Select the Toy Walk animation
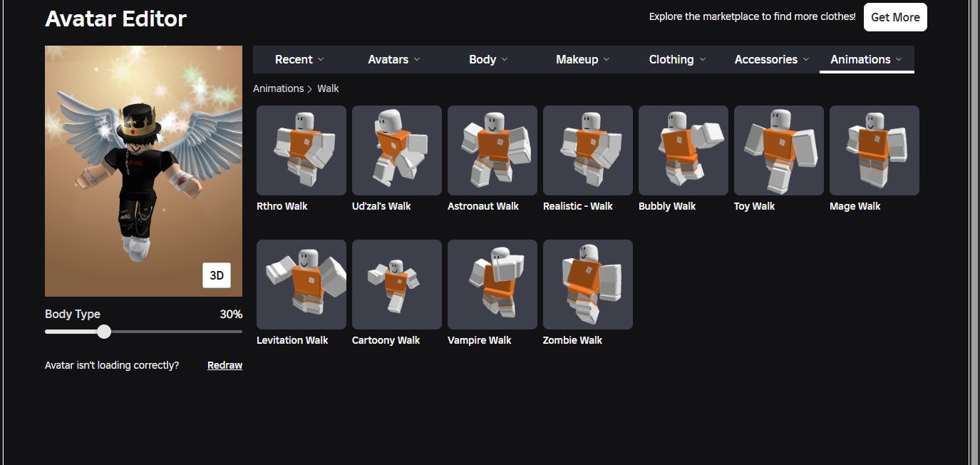This screenshot has height=465, width=980. [x=779, y=150]
